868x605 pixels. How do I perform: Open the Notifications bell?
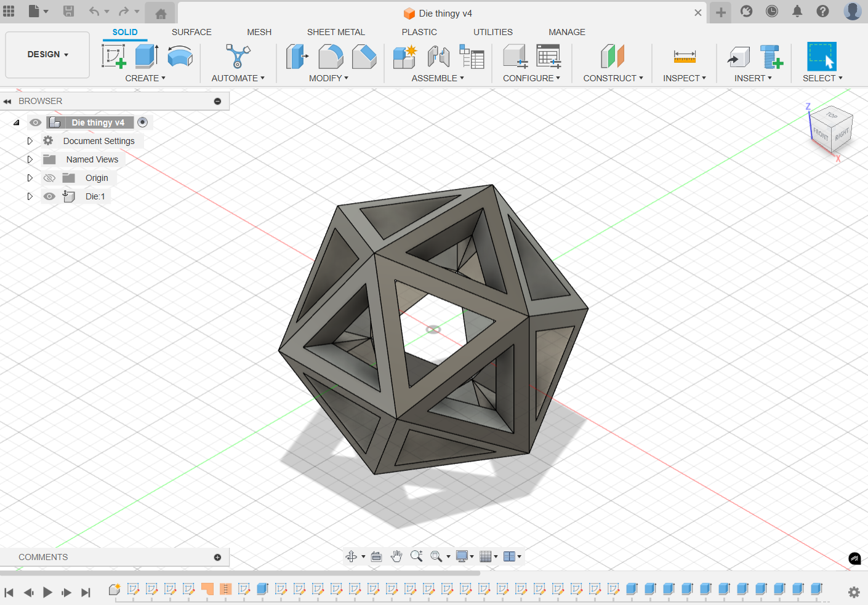click(x=797, y=11)
